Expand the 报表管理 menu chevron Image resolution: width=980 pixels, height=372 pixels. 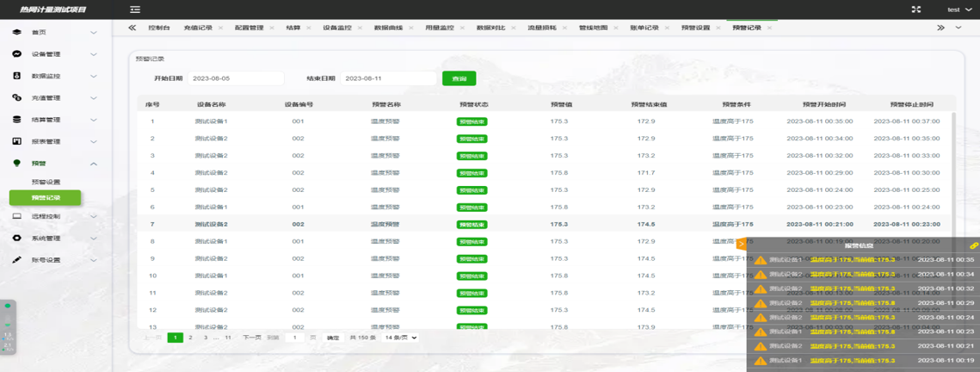click(x=94, y=141)
